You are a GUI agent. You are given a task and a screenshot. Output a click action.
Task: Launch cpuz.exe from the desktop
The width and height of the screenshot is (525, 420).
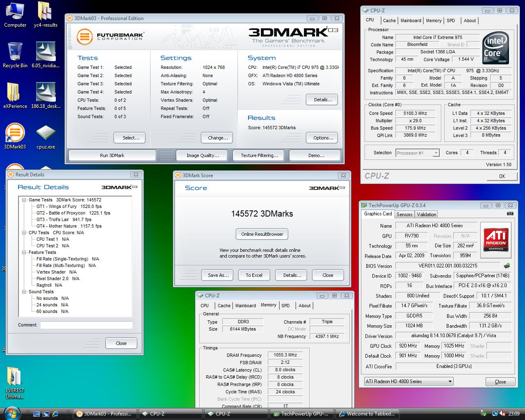(46, 136)
